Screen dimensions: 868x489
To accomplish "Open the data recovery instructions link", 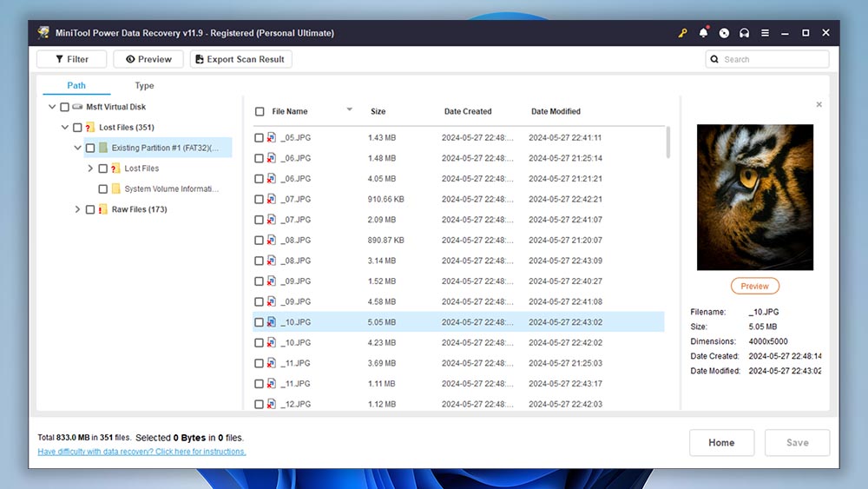I will (x=141, y=452).
